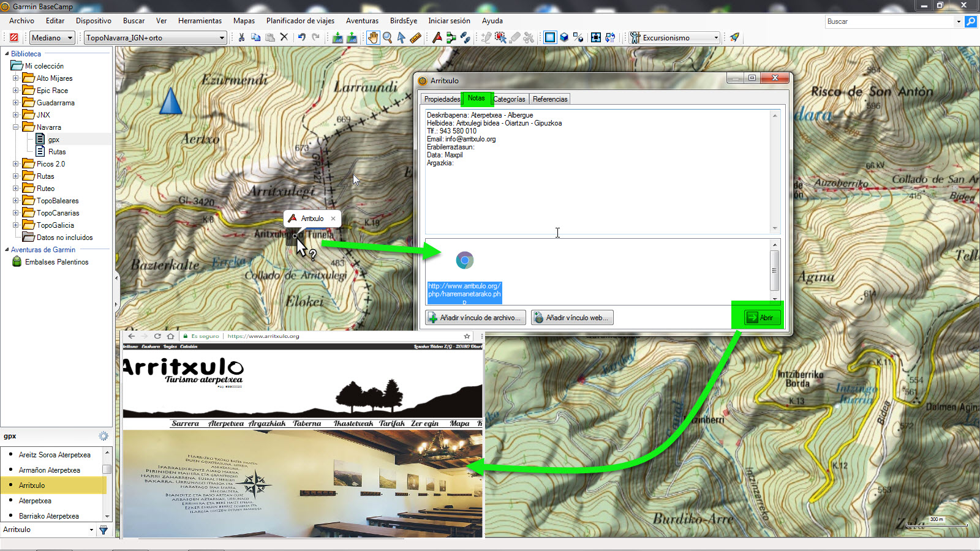
Task: Click the Erase tool icon
Action: tap(514, 37)
